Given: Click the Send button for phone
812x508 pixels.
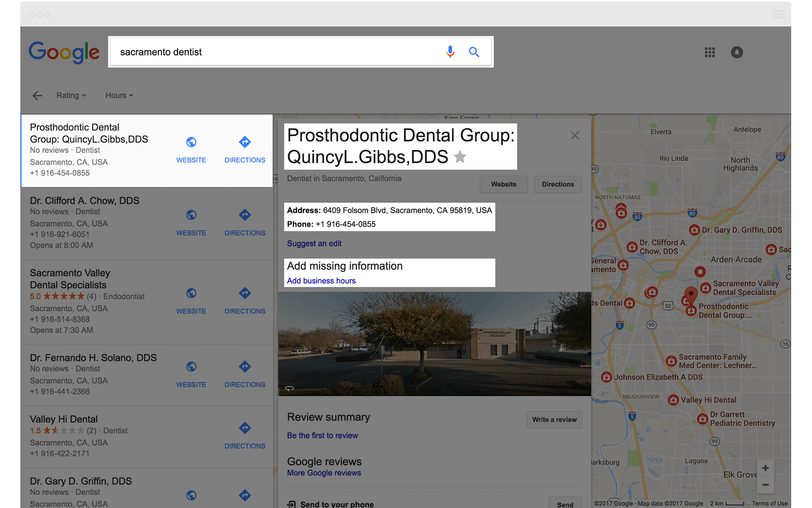Looking at the screenshot, I should pos(565,503).
